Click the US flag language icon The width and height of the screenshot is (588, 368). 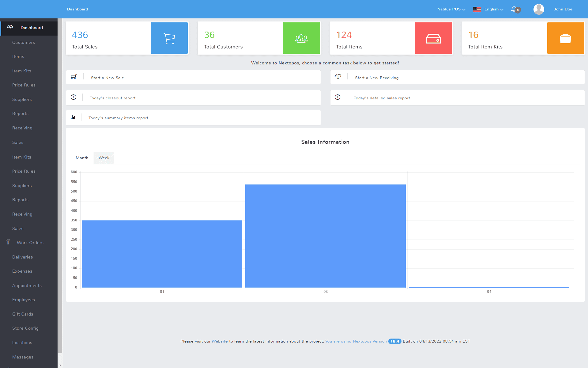[477, 9]
